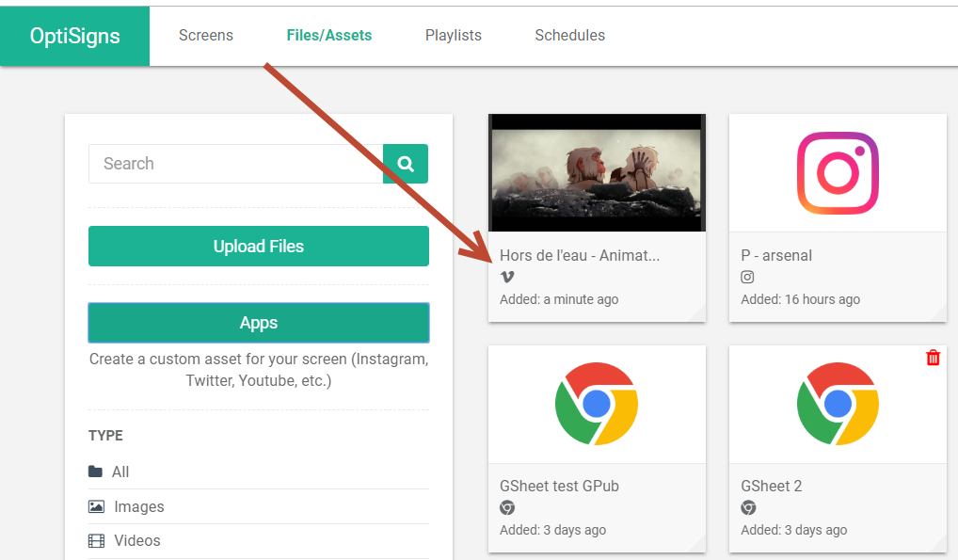958x560 pixels.
Task: Click the Hors de l'eau - Animat... title
Action: [x=580, y=255]
